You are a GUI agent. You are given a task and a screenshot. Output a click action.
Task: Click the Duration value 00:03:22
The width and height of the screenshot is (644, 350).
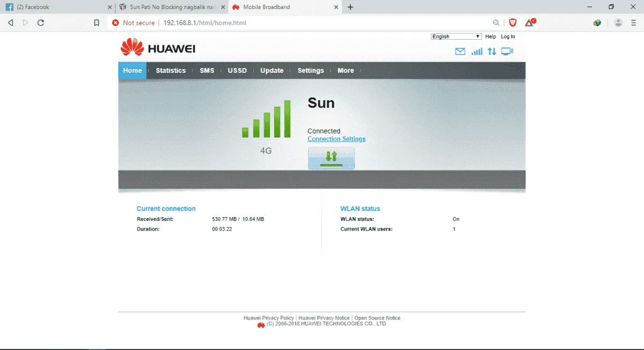pos(222,229)
